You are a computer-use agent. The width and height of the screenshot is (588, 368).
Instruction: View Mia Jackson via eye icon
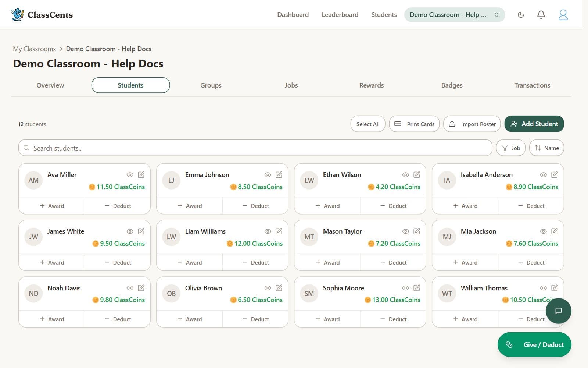tap(543, 231)
